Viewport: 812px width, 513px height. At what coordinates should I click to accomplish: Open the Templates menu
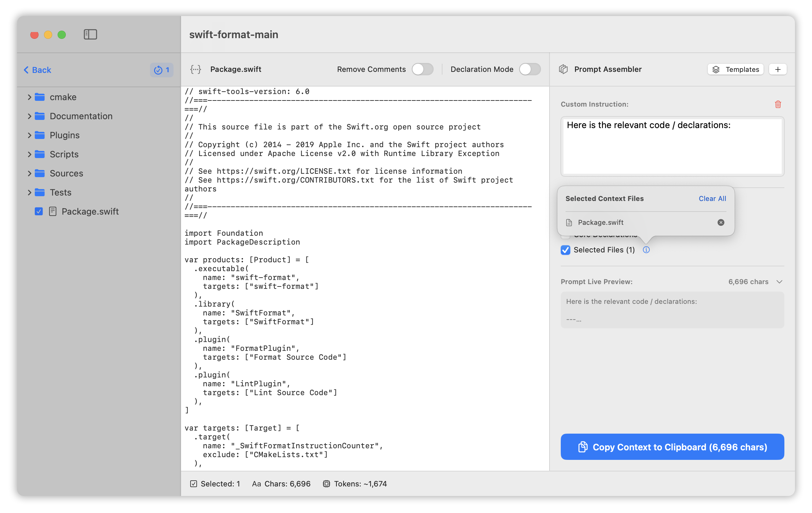pos(736,69)
